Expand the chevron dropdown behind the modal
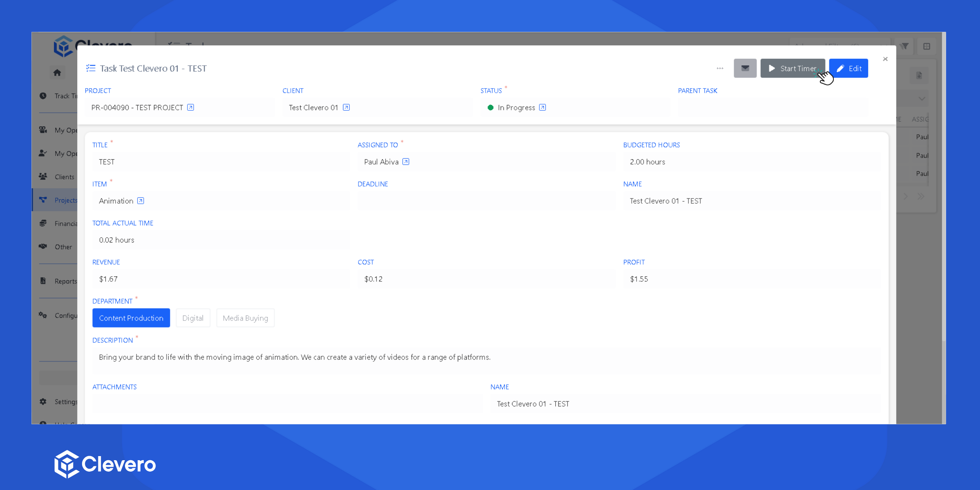This screenshot has width=980, height=490. pyautogui.click(x=922, y=98)
